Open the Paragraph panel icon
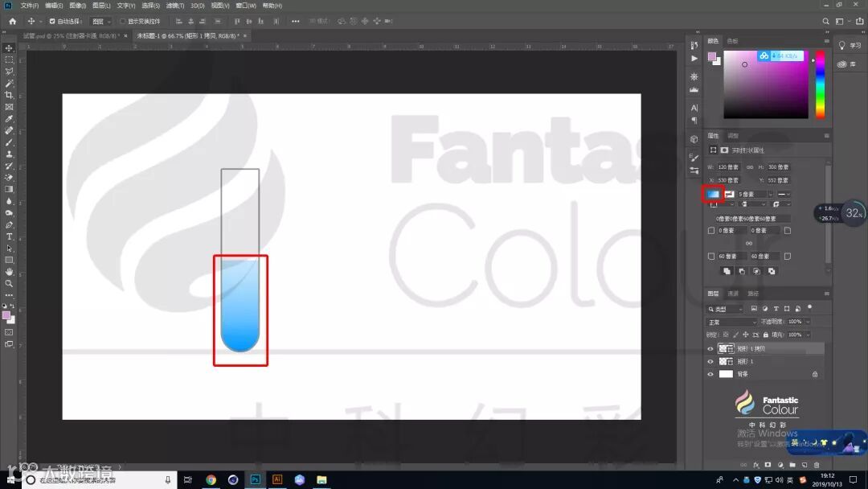 point(694,120)
